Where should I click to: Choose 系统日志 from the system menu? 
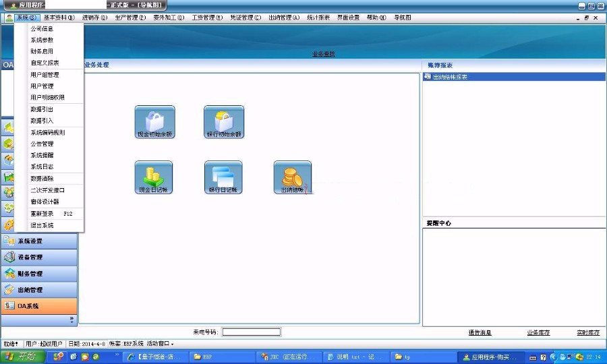(49, 166)
